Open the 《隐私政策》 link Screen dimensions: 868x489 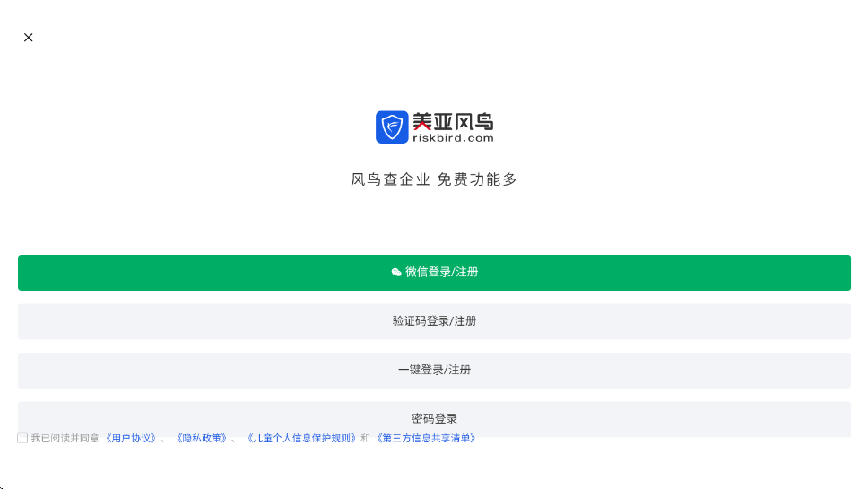pyautogui.click(x=202, y=438)
